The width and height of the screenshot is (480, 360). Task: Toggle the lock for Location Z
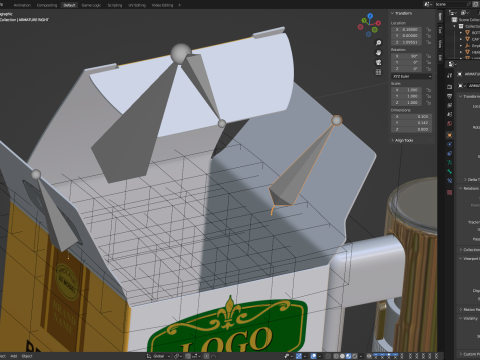pos(429,42)
